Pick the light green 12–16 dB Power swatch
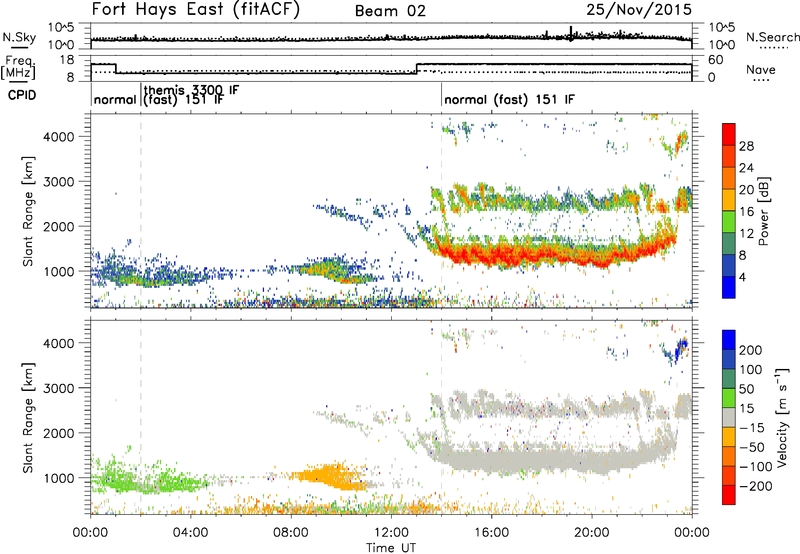This screenshot has width=800, height=554. tap(729, 222)
